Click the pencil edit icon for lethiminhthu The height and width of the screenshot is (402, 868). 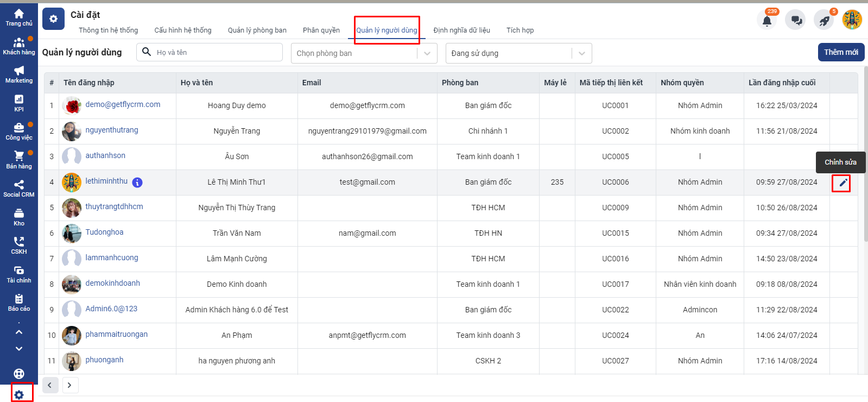tap(842, 183)
